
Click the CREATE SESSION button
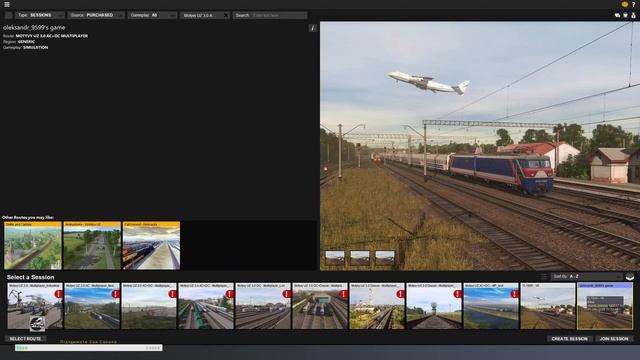pos(569,339)
